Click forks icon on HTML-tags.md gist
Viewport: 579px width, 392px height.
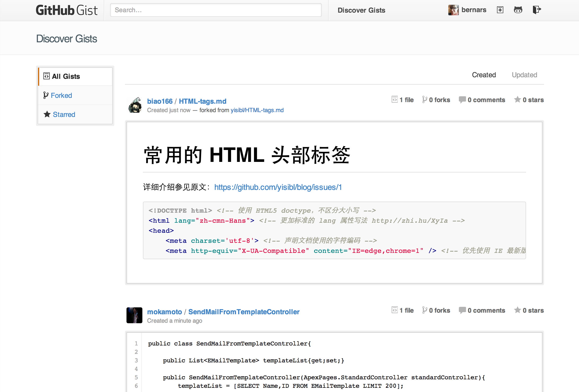click(x=424, y=100)
